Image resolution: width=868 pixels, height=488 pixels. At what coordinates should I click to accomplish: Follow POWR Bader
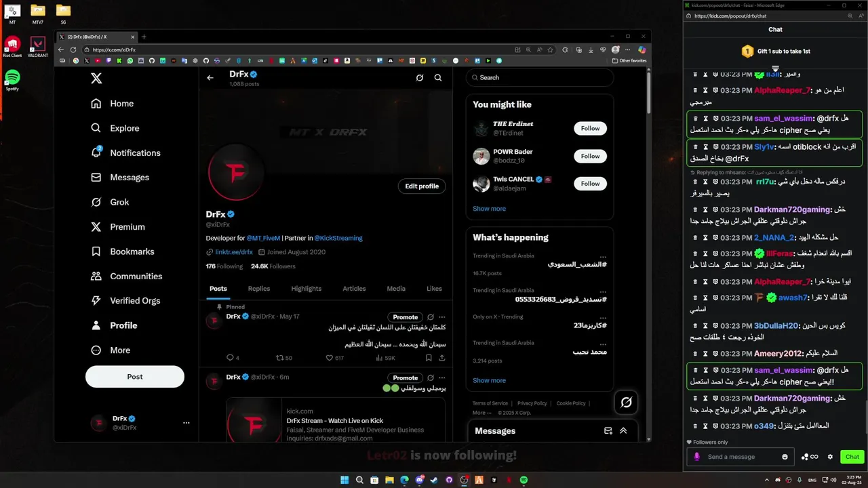pos(590,156)
